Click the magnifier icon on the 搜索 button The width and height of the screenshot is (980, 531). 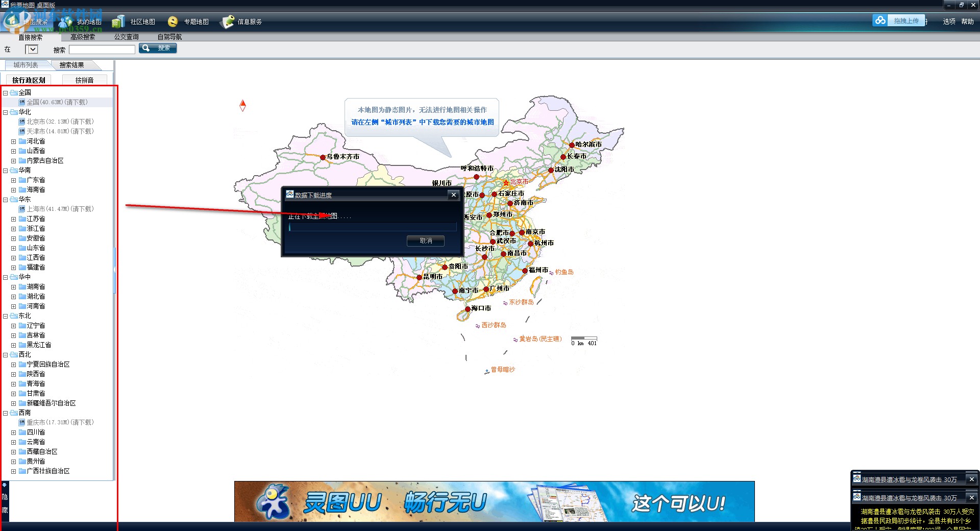point(146,47)
